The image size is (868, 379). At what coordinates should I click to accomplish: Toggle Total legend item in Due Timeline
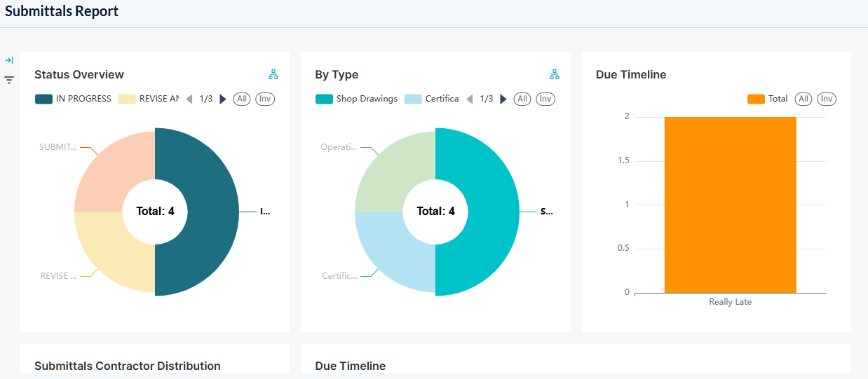click(768, 99)
